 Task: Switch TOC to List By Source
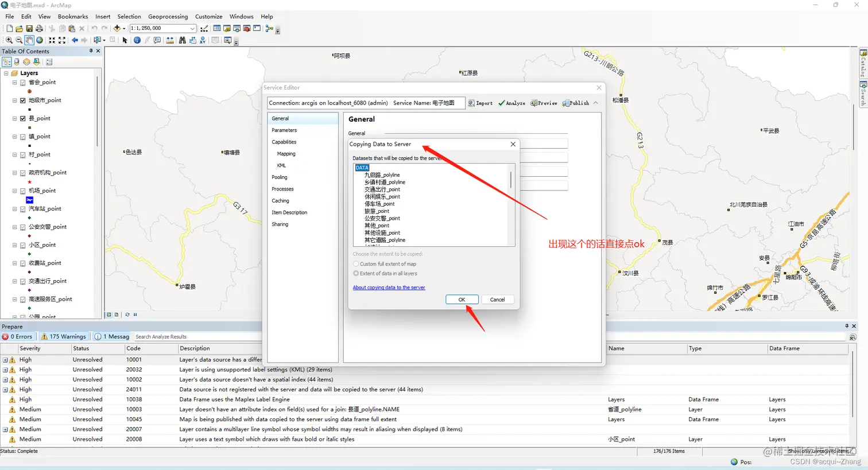click(x=17, y=61)
